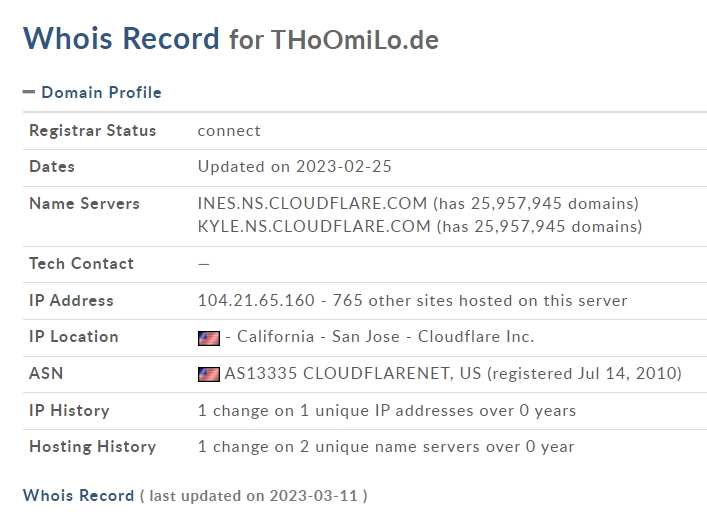The width and height of the screenshot is (707, 514).
Task: Click the 'last updated on 2023-03-11' text
Action: 254,496
